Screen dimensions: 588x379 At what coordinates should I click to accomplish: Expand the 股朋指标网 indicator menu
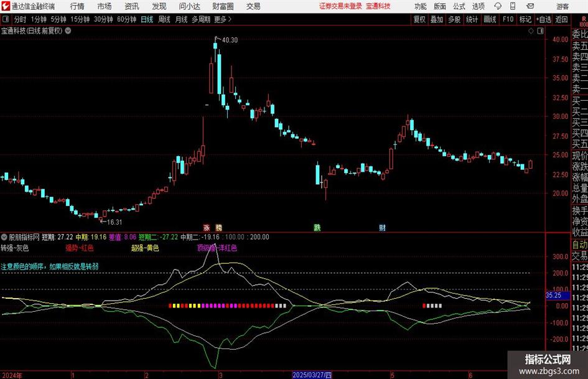tap(4, 236)
